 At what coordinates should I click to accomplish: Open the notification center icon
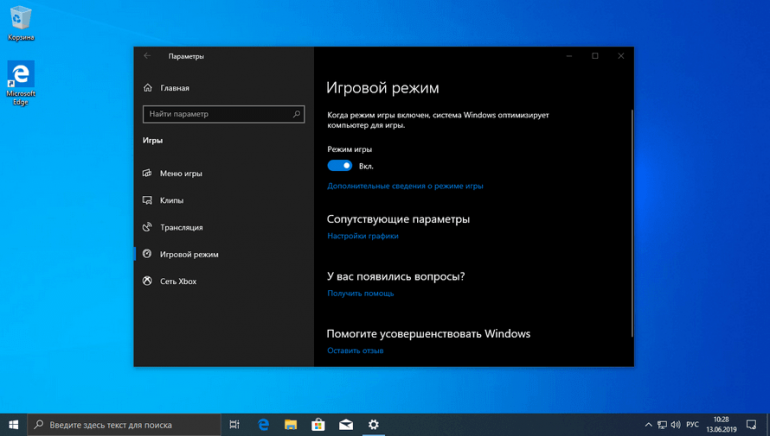(x=751, y=425)
